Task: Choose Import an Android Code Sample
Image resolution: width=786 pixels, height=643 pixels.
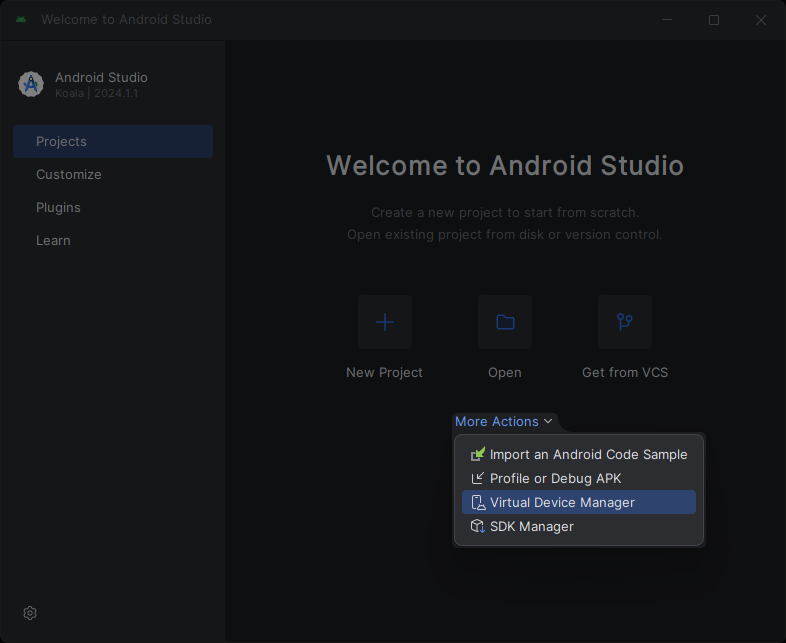Action: tap(578, 454)
